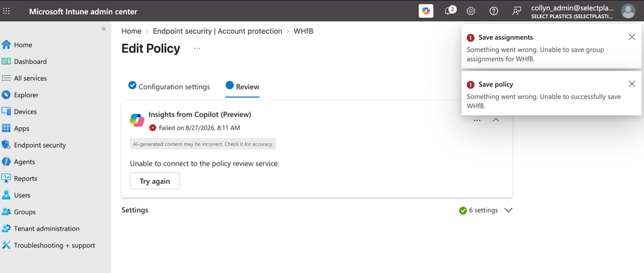Open Copilot from the top bar
The width and height of the screenshot is (644, 273).
[x=426, y=11]
